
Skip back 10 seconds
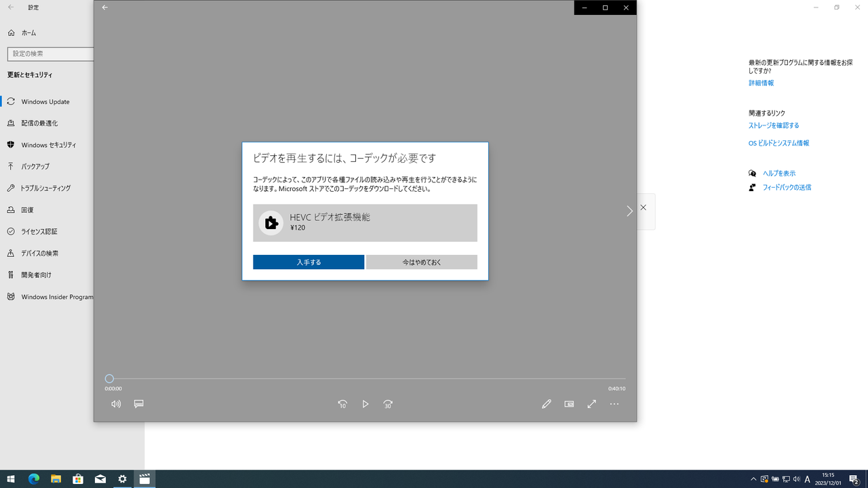(342, 404)
